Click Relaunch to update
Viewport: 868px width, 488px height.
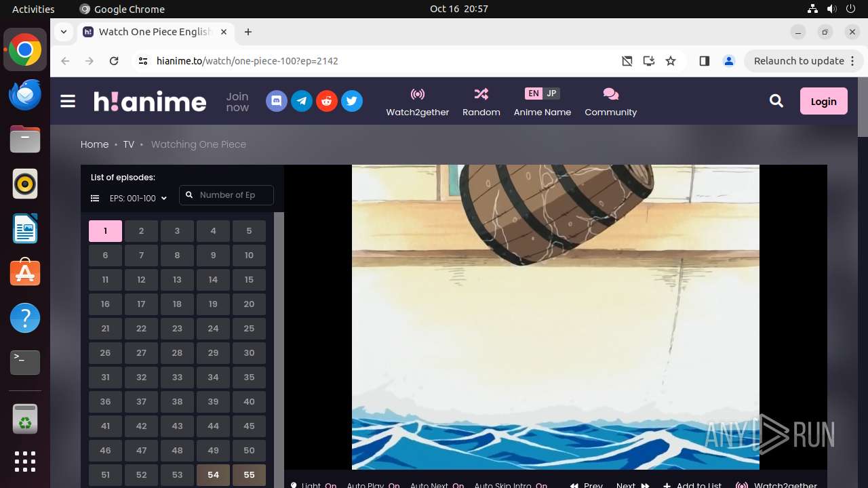point(799,61)
